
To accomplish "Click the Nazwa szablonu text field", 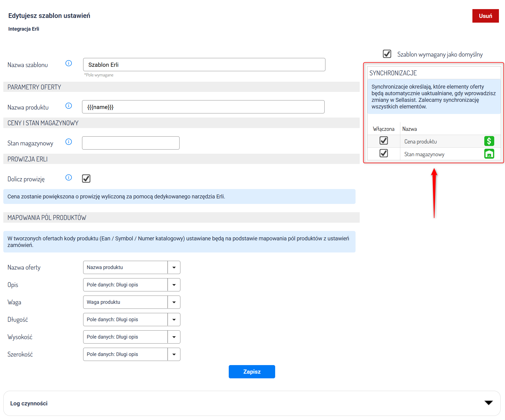I will click(x=204, y=65).
